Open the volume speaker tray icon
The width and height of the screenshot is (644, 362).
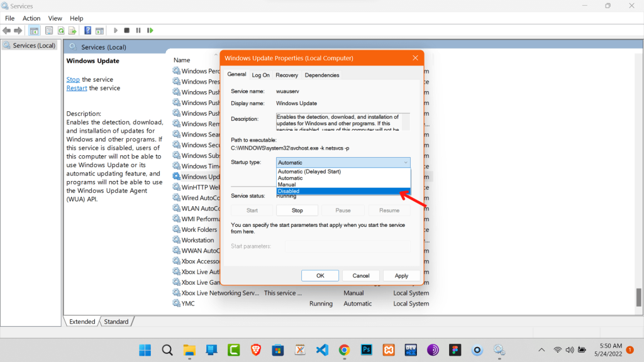570,350
